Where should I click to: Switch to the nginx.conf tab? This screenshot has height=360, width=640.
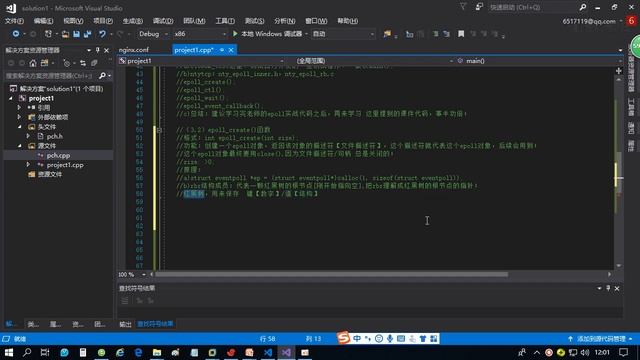tap(134, 50)
